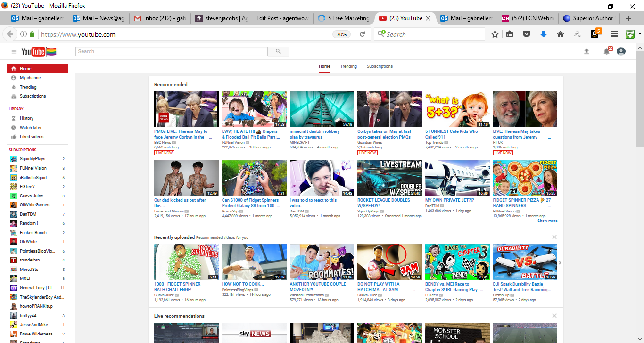Open Corbyn takes on May video title
This screenshot has width=644, height=343.
click(384, 134)
